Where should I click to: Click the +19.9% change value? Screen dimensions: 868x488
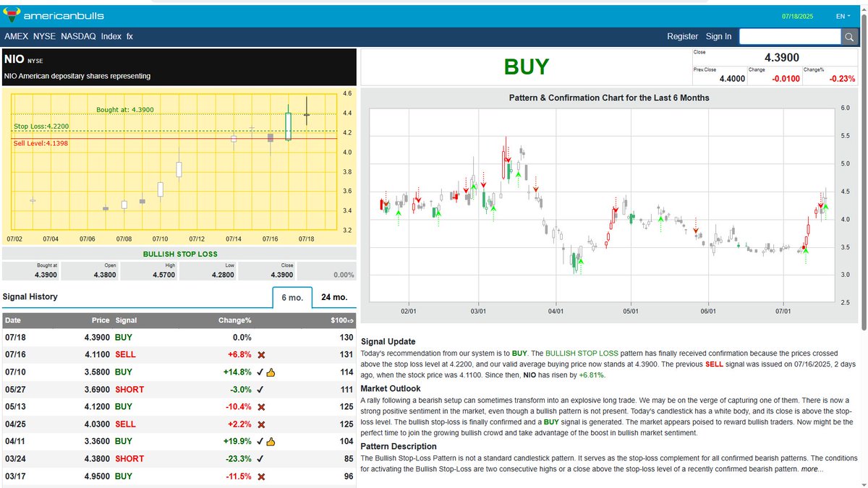tap(236, 440)
